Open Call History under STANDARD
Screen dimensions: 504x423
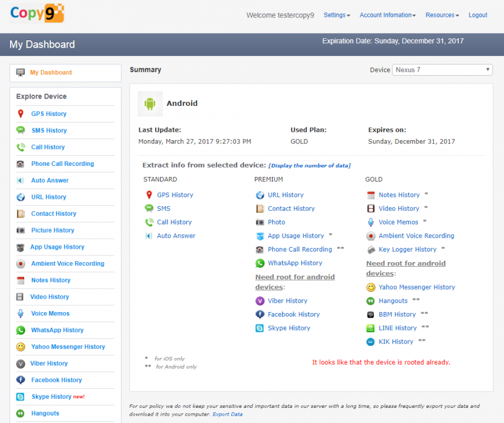click(174, 222)
